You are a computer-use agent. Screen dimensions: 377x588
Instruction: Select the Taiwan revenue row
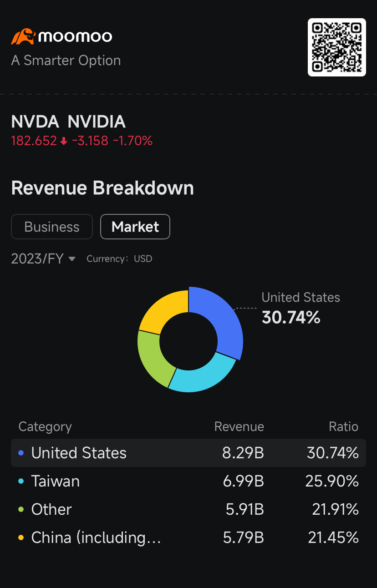(x=188, y=481)
